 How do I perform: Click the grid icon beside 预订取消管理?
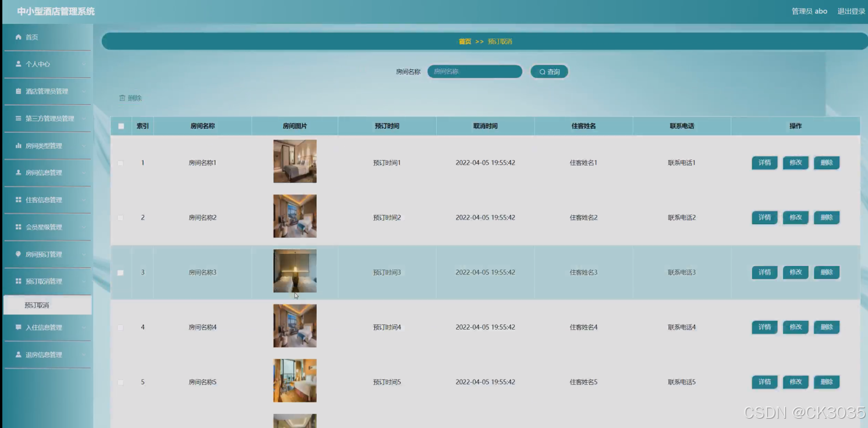[x=18, y=281]
